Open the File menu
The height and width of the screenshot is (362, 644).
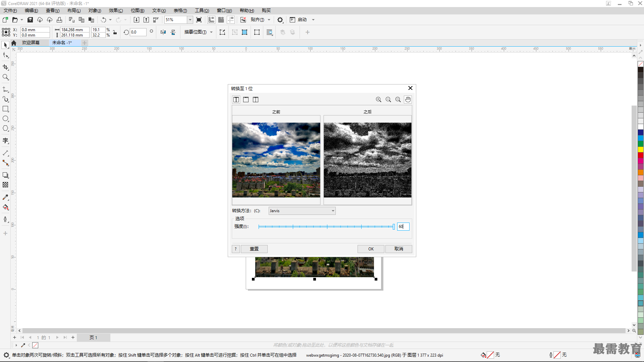[10, 10]
